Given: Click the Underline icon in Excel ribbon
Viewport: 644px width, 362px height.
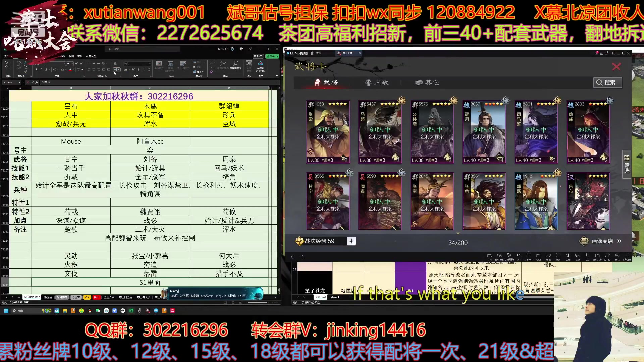Looking at the screenshot, I should tap(46, 69).
